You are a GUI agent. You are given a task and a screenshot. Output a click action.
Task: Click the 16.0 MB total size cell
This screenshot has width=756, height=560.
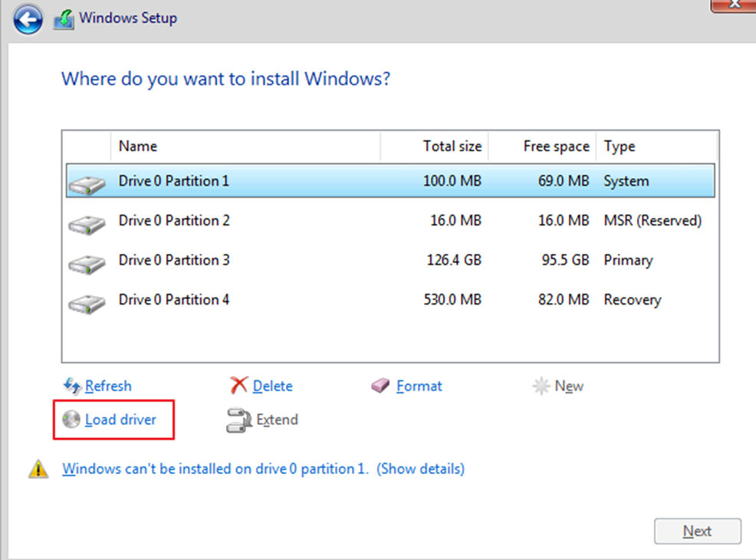(455, 220)
